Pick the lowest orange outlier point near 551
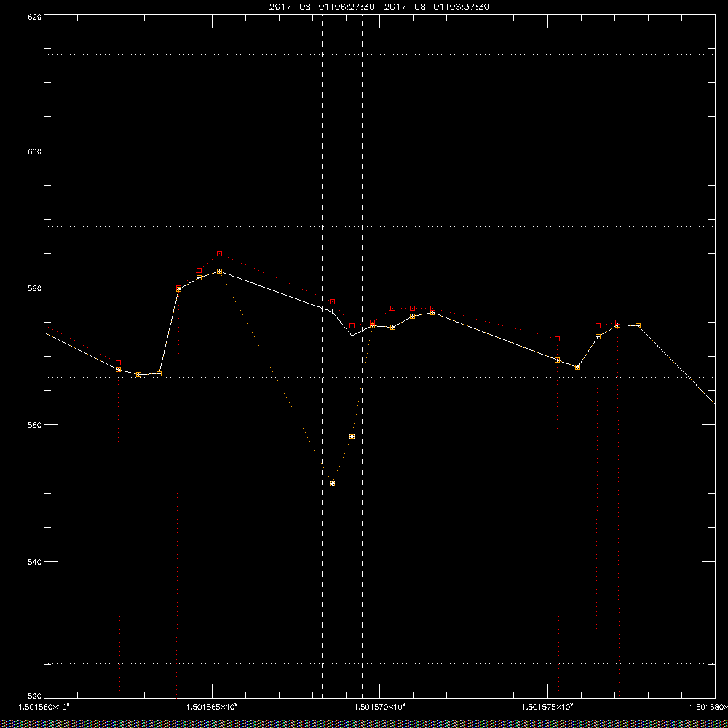This screenshot has width=728, height=728. [333, 484]
